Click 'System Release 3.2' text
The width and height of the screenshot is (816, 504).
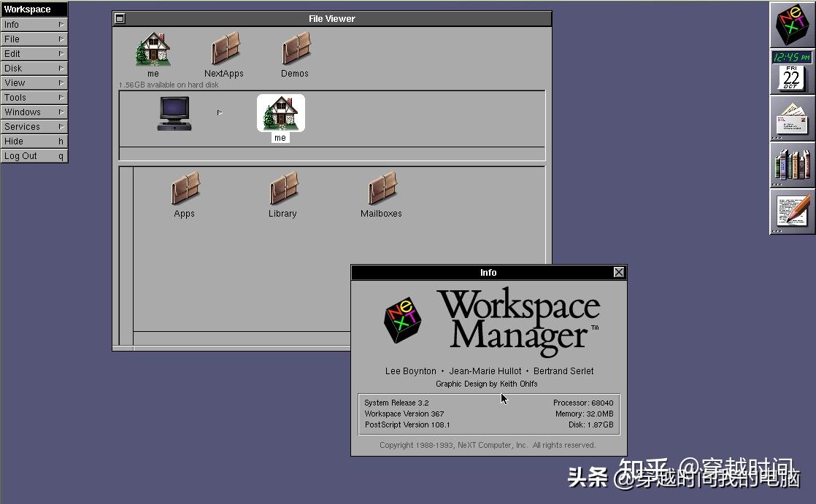[x=396, y=403]
